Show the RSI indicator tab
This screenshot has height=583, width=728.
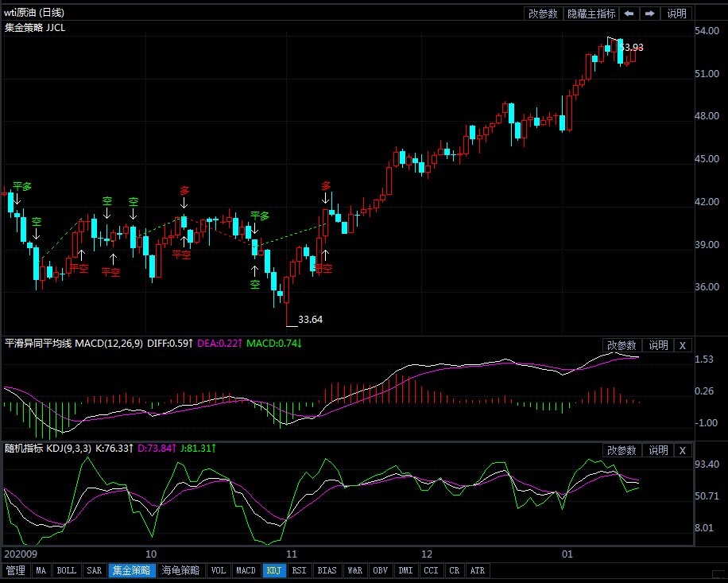tap(299, 570)
